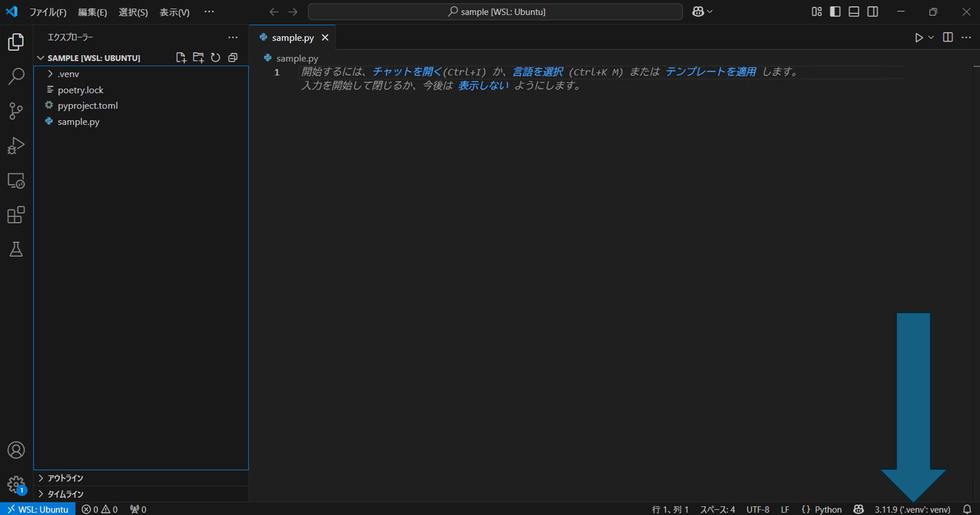Open editor more actions menu
This screenshot has width=980, height=515.
(x=966, y=38)
